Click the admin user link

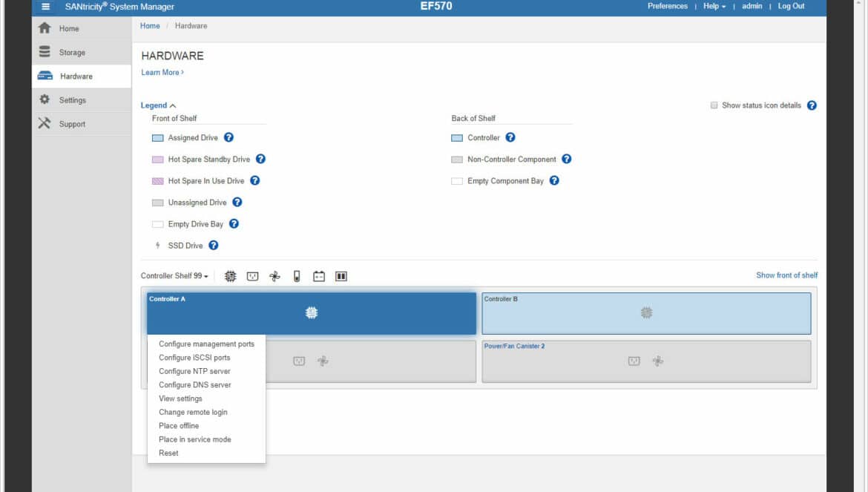[x=752, y=6]
